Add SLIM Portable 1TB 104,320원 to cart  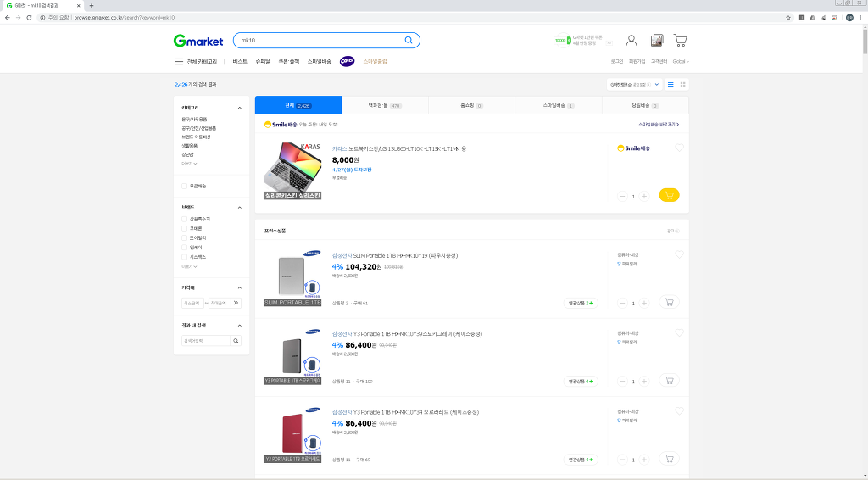[x=670, y=302]
